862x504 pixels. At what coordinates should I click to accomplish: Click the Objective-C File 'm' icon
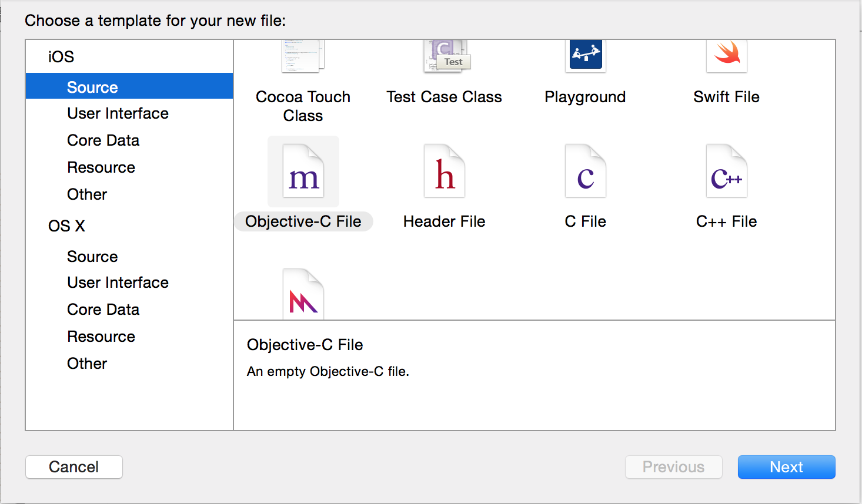(303, 172)
